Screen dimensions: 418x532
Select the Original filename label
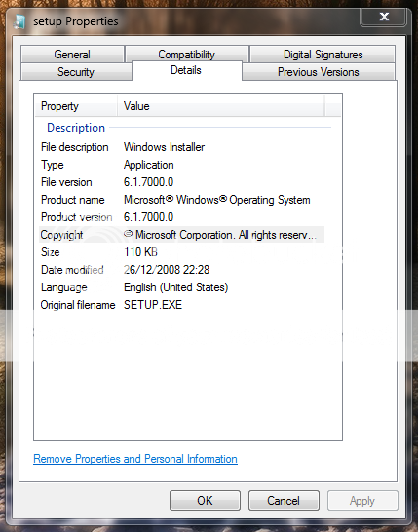coord(78,305)
